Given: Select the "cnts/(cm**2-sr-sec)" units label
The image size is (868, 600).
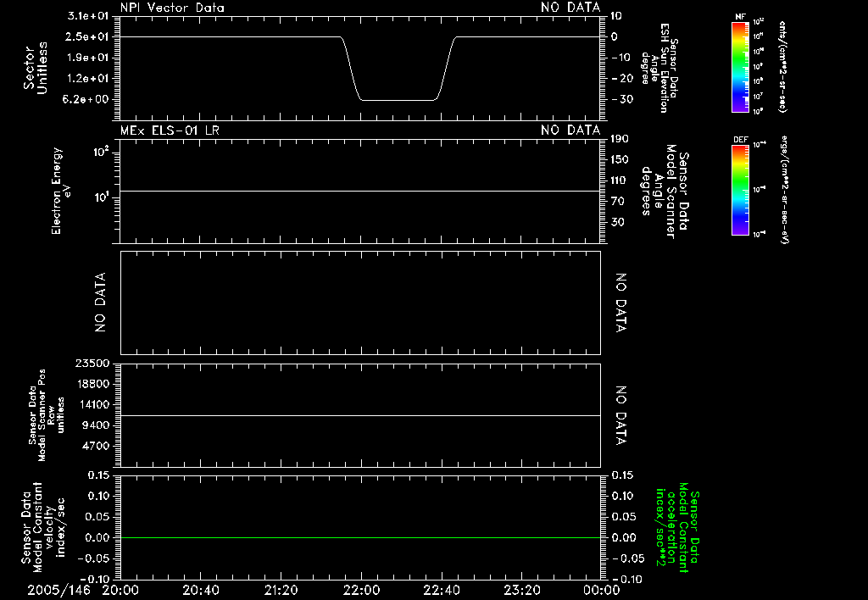Looking at the screenshot, I should (x=782, y=66).
